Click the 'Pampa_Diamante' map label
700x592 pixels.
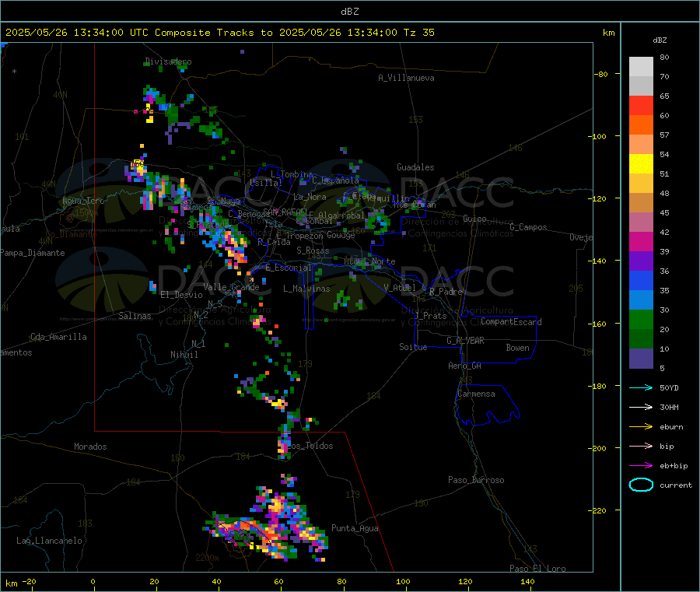click(33, 253)
